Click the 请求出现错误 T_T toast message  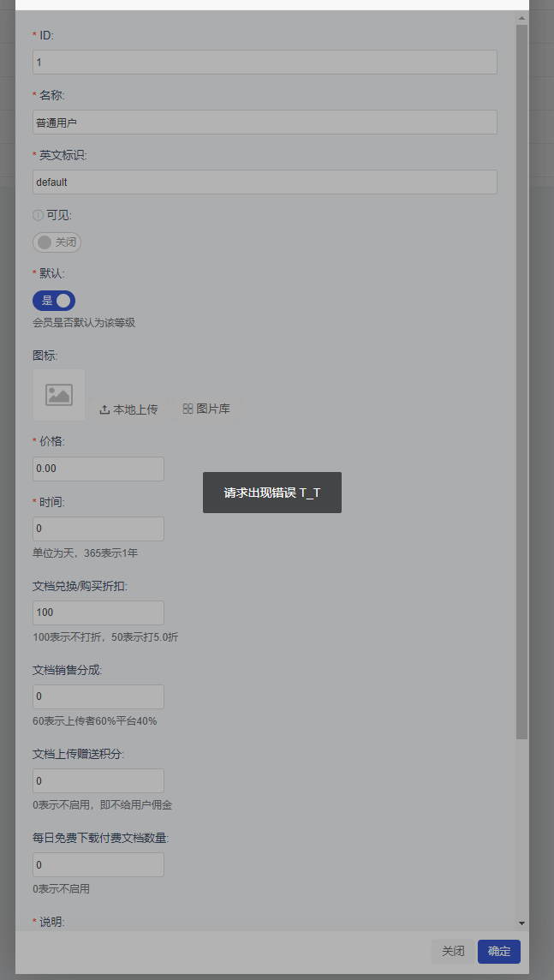272,493
